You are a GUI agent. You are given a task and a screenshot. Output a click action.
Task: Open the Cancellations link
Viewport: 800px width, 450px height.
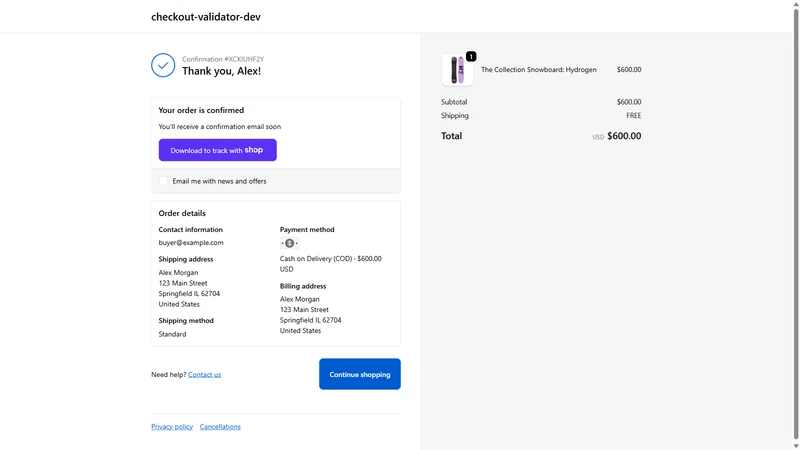[x=220, y=427]
